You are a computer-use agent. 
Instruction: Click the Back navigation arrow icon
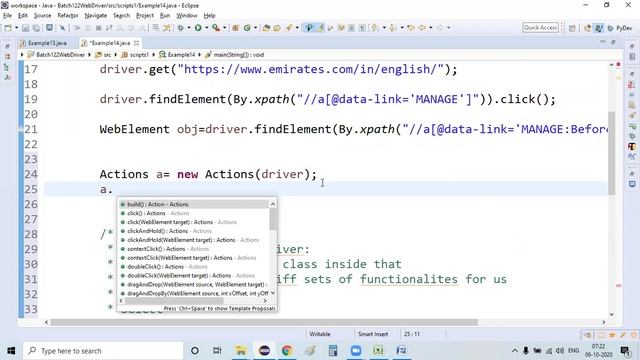tap(422, 28)
